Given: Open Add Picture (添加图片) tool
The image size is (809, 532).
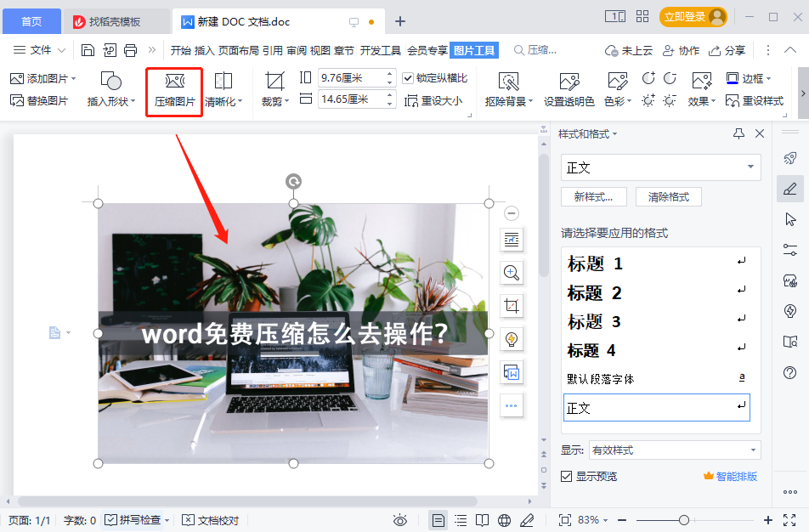Looking at the screenshot, I should 42,78.
